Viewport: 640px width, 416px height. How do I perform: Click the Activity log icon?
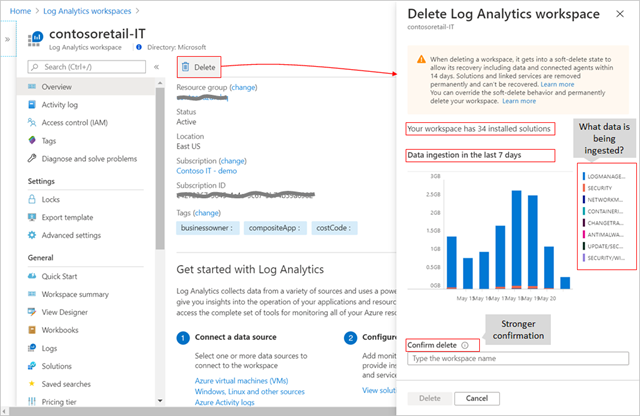[x=32, y=105]
